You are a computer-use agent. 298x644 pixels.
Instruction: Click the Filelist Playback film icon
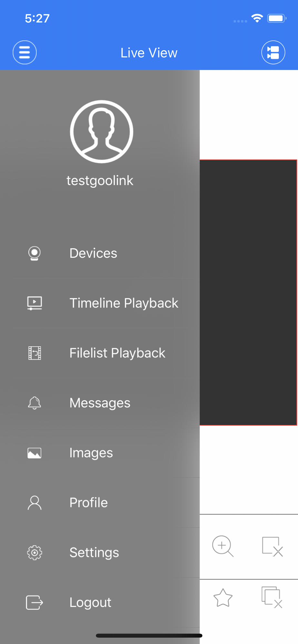coord(35,353)
